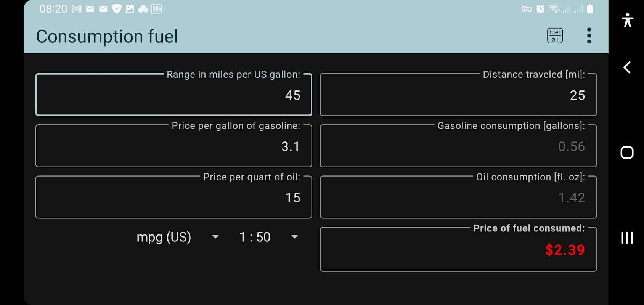
Task: Select the Price per quart of oil field
Action: point(174,197)
